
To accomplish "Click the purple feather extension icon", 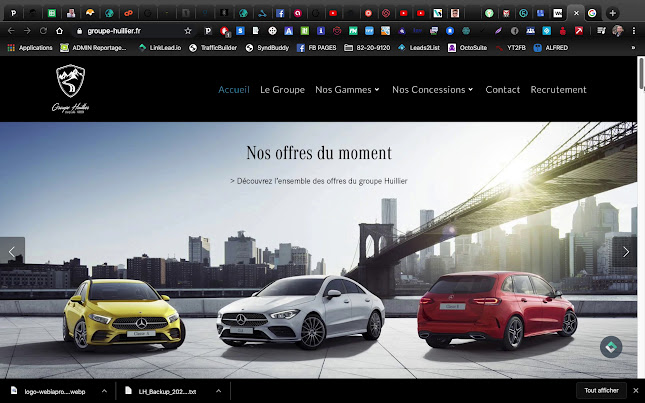I will pyautogui.click(x=498, y=31).
